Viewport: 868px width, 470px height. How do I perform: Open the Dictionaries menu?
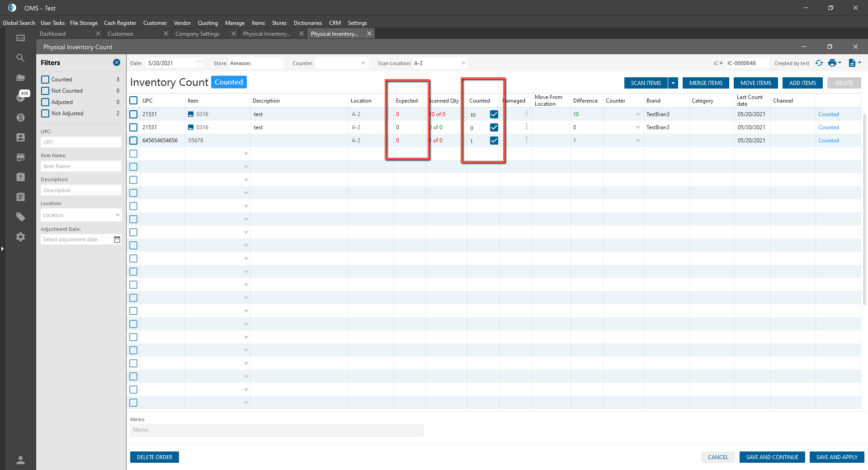pyautogui.click(x=308, y=23)
